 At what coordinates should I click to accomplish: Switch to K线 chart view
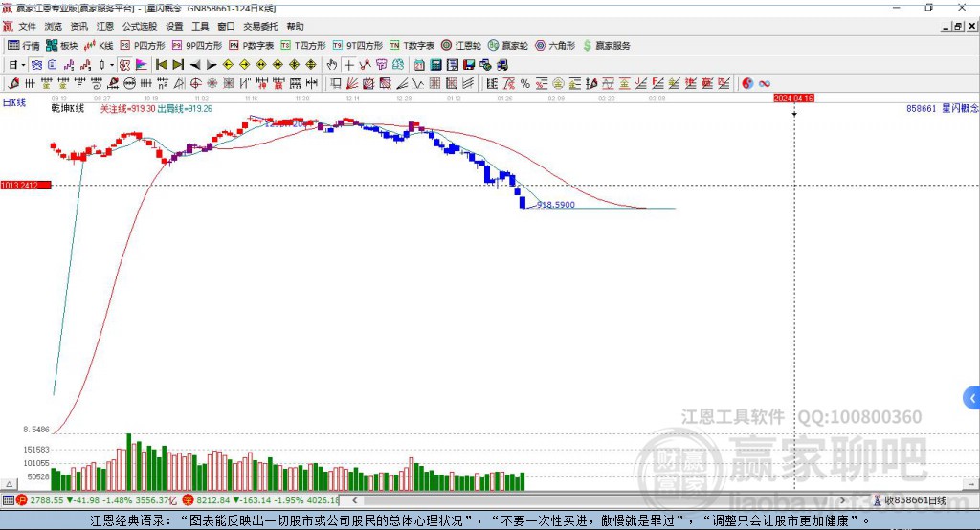99,46
